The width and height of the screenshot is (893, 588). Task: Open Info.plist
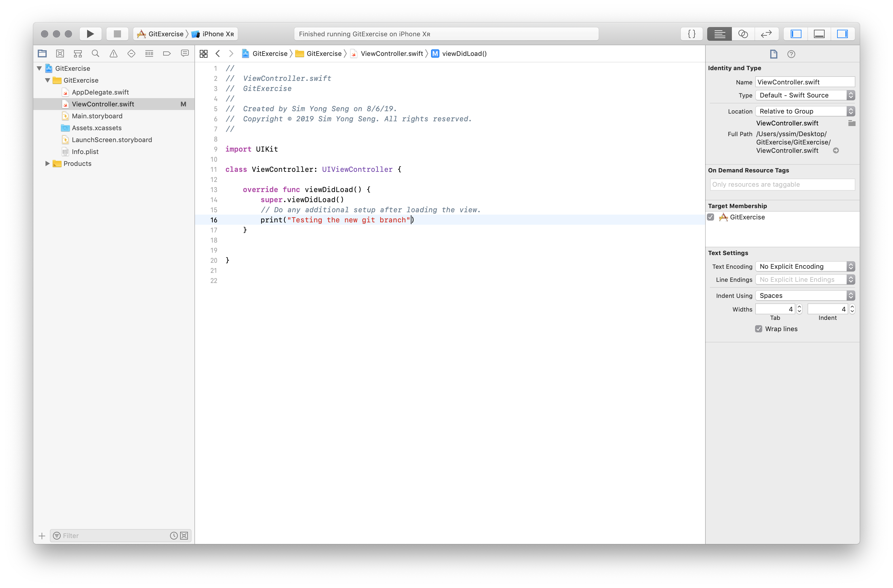(85, 152)
